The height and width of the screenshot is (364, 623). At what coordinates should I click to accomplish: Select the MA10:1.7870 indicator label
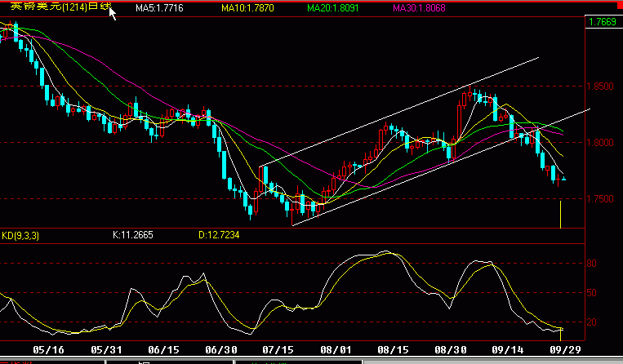click(247, 8)
